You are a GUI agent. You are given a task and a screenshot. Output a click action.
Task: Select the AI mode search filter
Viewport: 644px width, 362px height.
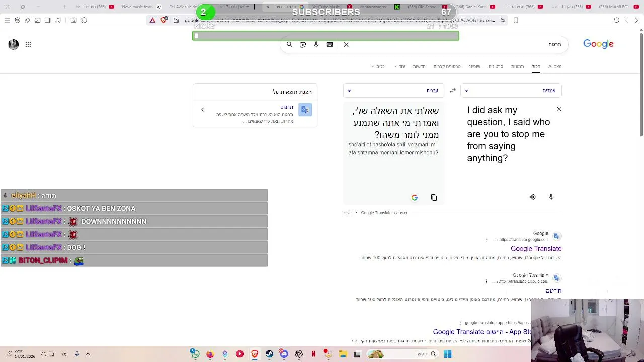point(555,66)
